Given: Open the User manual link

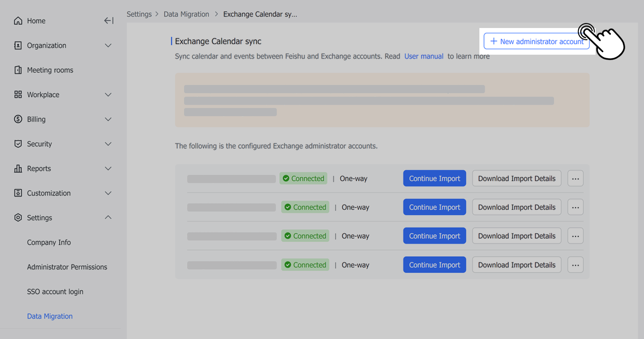Looking at the screenshot, I should (x=424, y=56).
